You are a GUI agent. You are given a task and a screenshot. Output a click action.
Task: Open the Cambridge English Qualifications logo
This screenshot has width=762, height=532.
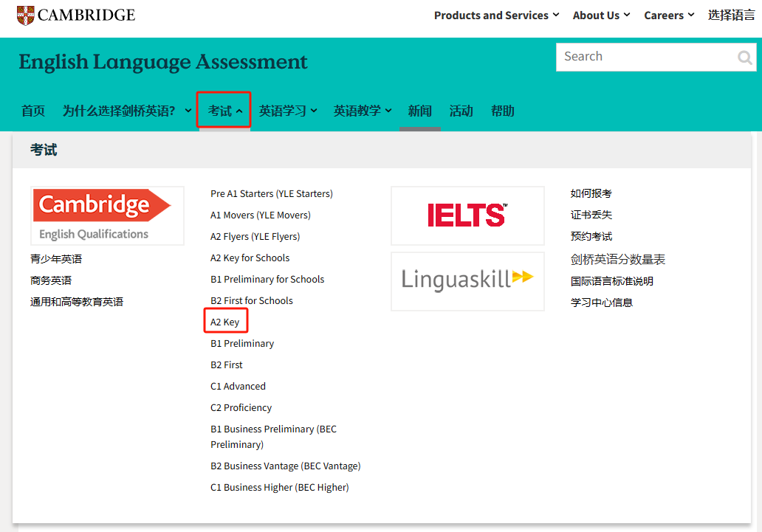click(107, 215)
